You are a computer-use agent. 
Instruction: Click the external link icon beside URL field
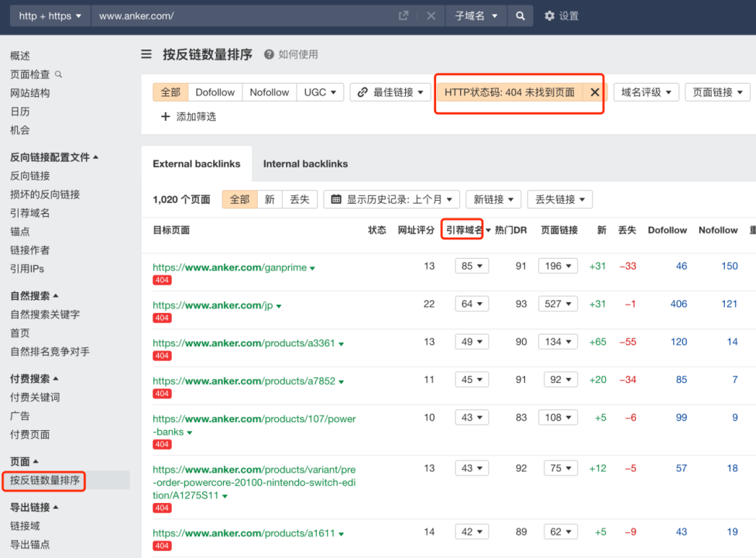tap(403, 15)
